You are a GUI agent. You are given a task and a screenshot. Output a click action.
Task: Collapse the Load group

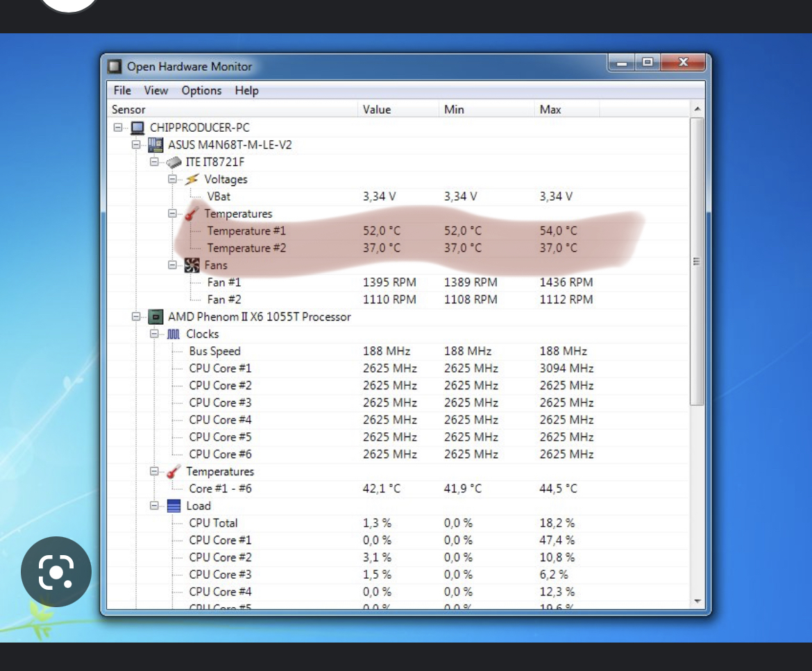pos(154,505)
